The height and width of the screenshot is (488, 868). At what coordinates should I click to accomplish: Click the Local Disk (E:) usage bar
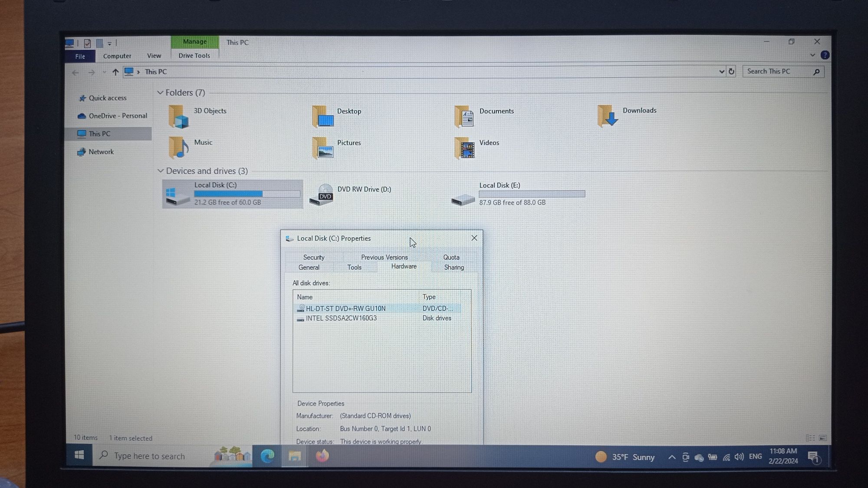coord(532,194)
